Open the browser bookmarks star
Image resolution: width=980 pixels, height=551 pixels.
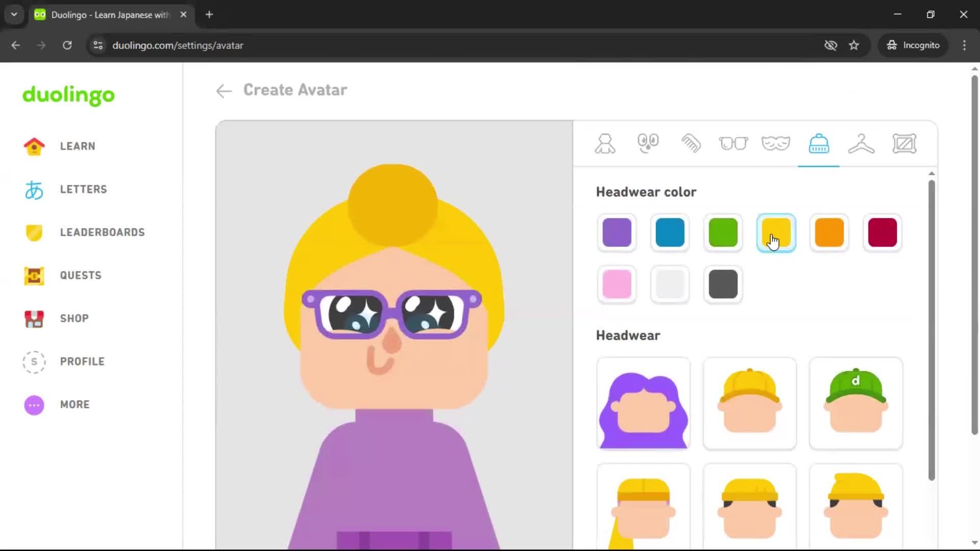pyautogui.click(x=854, y=45)
